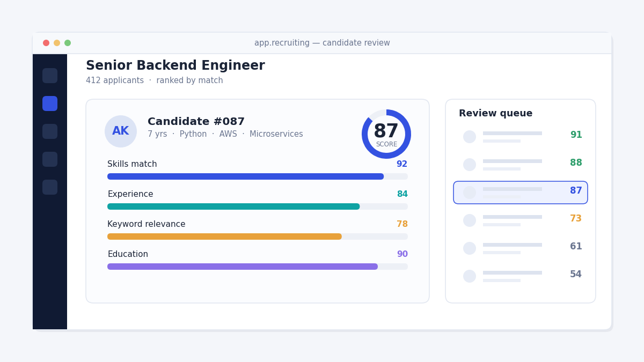Click the Review queue heading
The width and height of the screenshot is (644, 362).
click(x=496, y=114)
